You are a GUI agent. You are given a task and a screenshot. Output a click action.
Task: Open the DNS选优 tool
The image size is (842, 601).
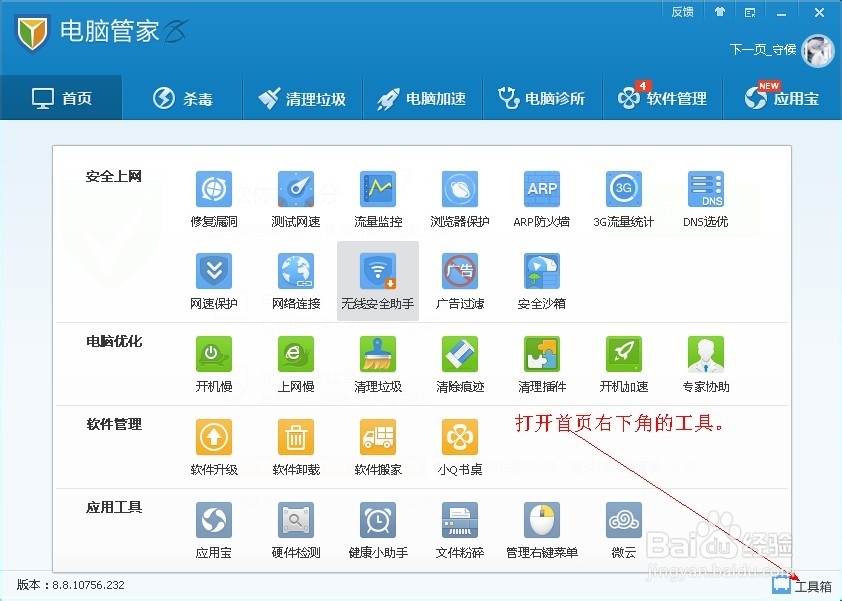[706, 199]
